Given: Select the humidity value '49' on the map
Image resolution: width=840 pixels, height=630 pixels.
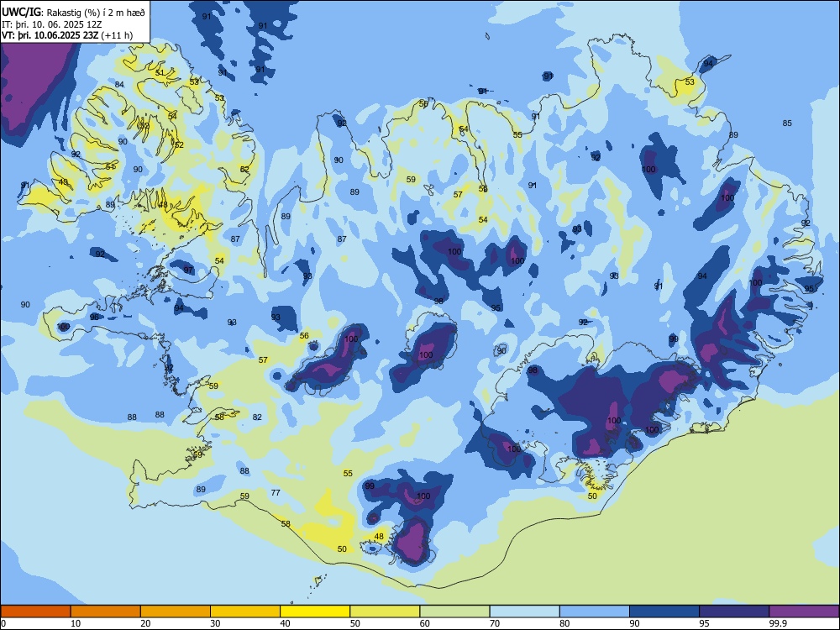Looking at the screenshot, I should tap(64, 182).
